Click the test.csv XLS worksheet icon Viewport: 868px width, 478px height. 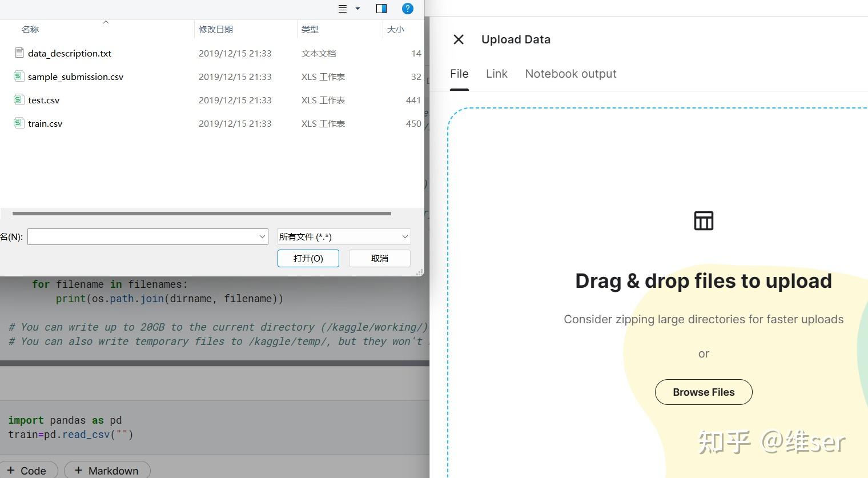point(19,99)
